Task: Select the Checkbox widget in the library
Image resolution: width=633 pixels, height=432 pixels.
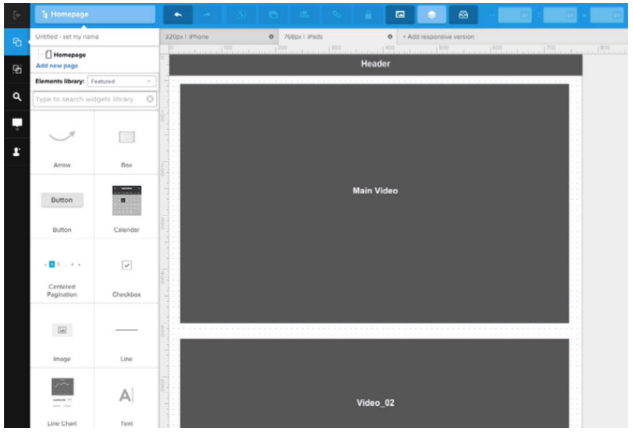Action: pyautogui.click(x=126, y=271)
